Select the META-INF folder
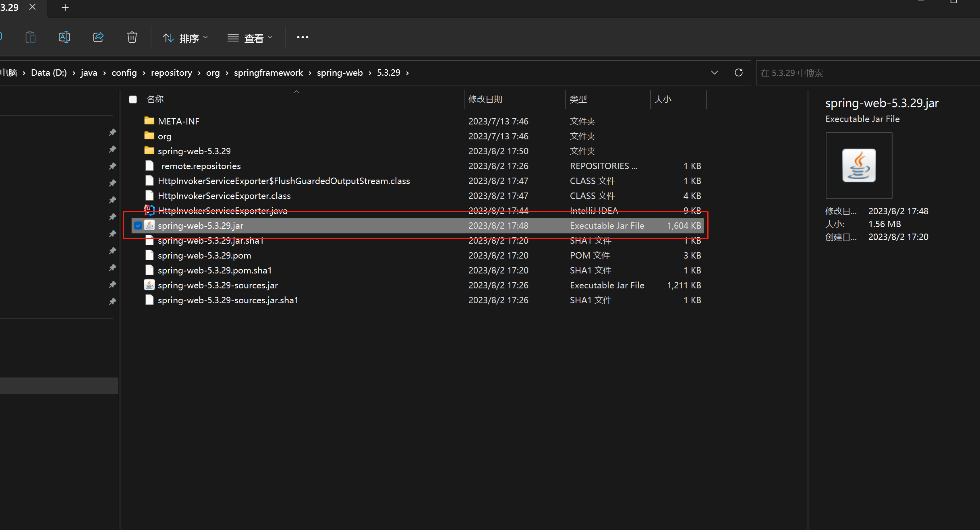 tap(178, 121)
